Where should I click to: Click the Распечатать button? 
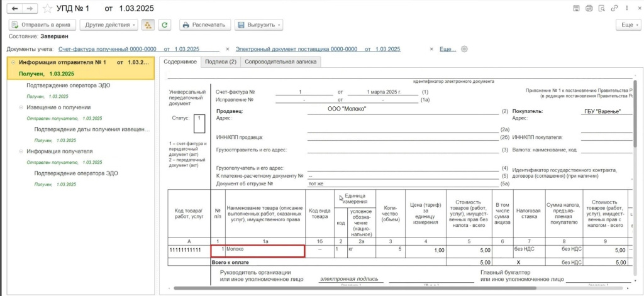205,25
